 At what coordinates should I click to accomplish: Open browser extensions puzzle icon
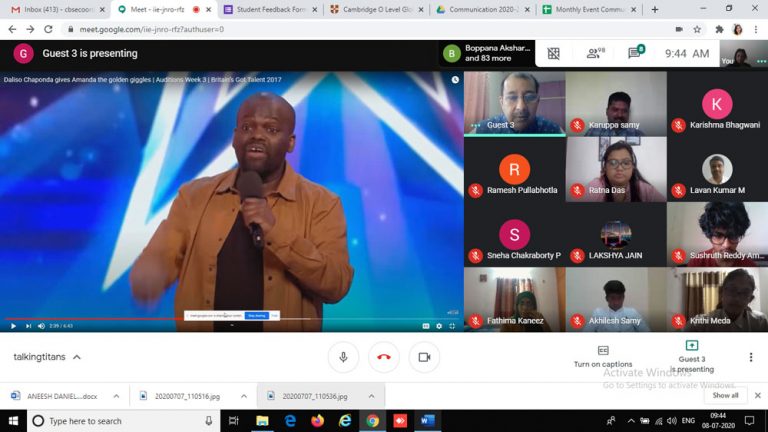click(x=719, y=29)
